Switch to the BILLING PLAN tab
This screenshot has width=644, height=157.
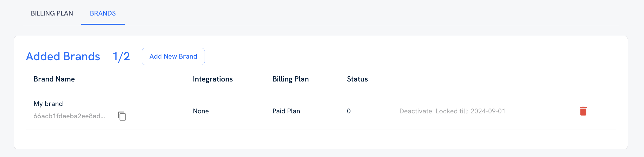[52, 13]
